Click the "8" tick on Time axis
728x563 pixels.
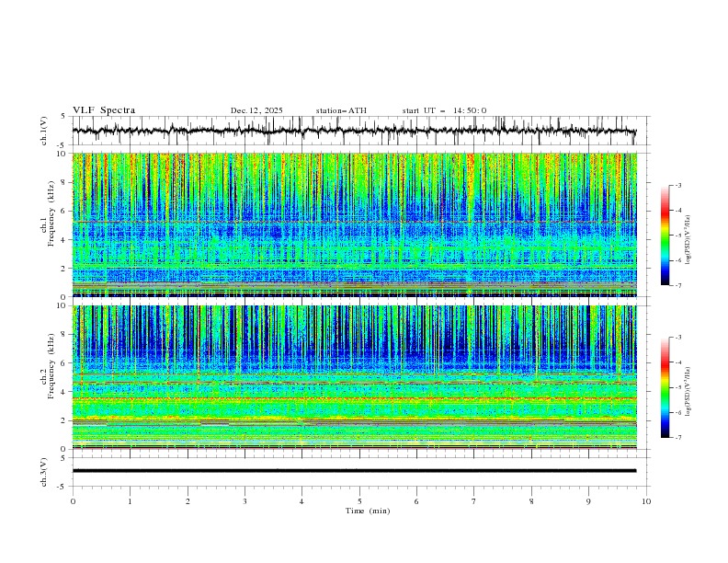(x=531, y=501)
